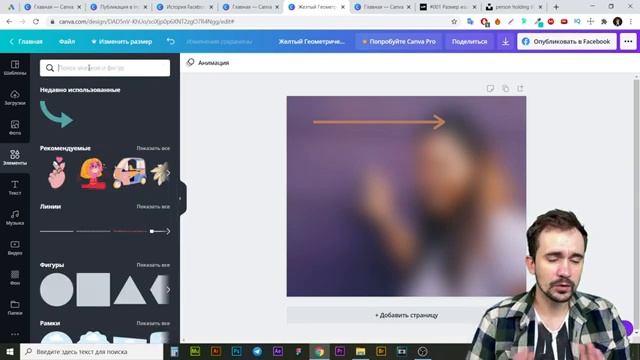Open the Видео (Video) sidebar tab

click(x=15, y=247)
